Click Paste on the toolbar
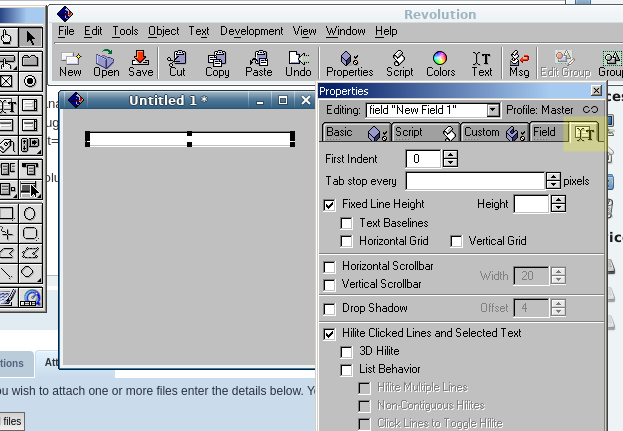Viewport: 623px width, 431px height. pos(259,64)
